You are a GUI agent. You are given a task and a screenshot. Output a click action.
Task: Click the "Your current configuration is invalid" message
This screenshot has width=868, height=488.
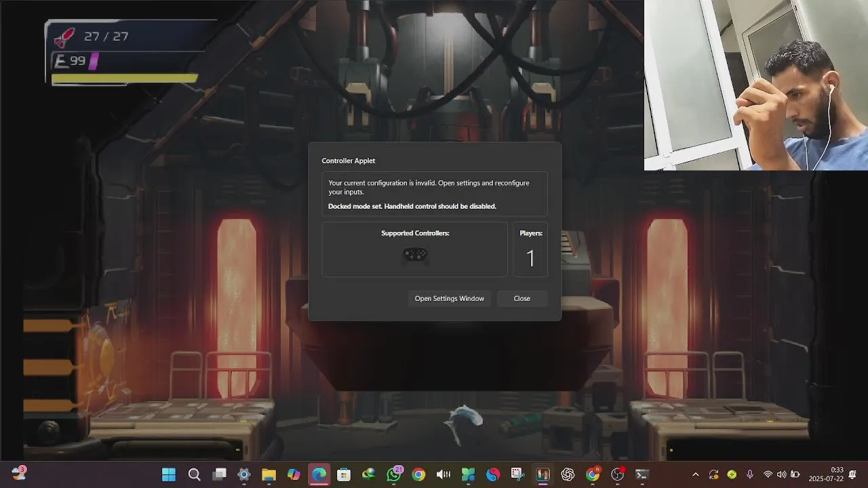429,187
